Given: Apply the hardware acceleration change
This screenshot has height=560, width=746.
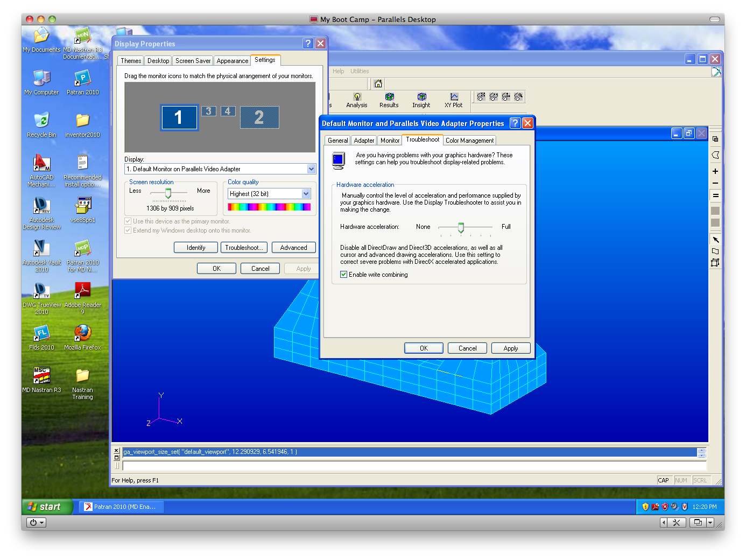Looking at the screenshot, I should [x=510, y=348].
